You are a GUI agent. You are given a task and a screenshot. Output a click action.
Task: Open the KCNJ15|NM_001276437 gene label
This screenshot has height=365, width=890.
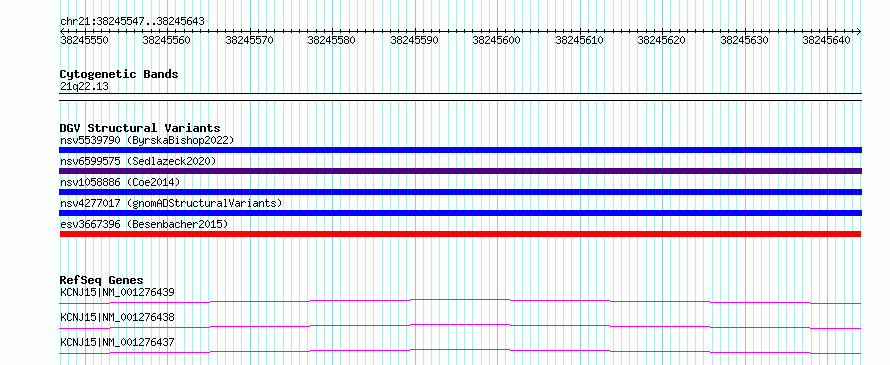[117, 342]
